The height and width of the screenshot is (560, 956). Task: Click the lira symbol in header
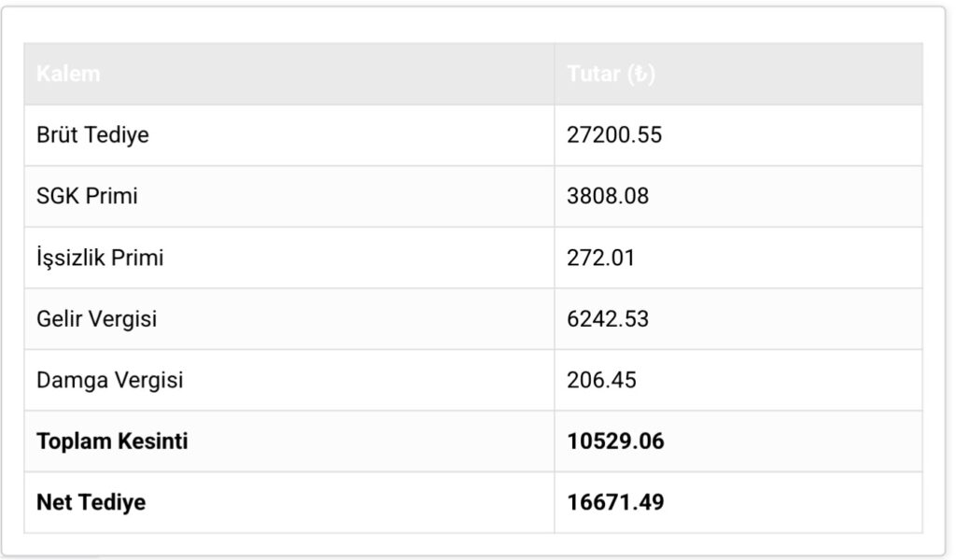641,74
